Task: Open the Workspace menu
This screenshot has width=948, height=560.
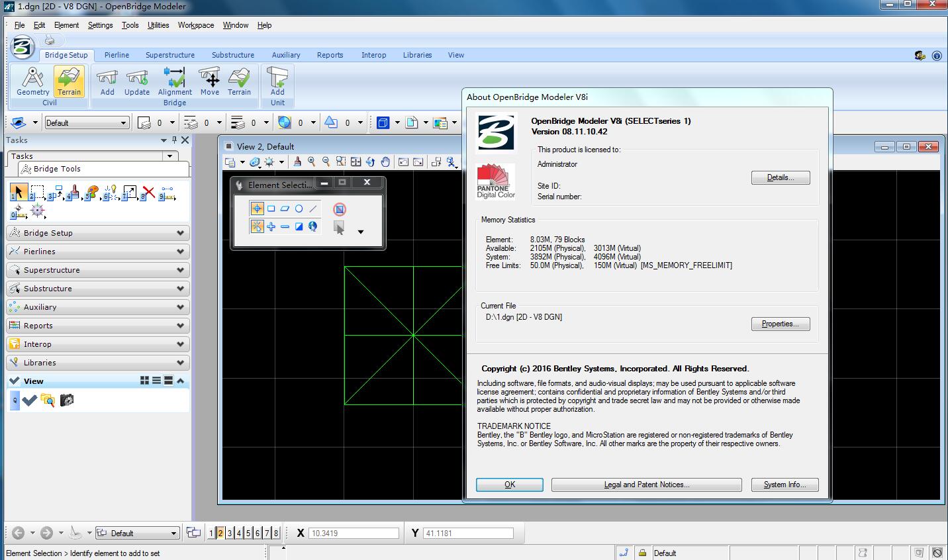Action: tap(196, 25)
